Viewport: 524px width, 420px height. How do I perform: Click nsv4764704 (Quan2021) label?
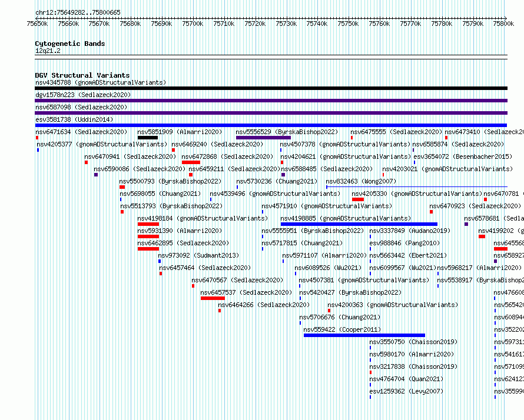coord(406,379)
